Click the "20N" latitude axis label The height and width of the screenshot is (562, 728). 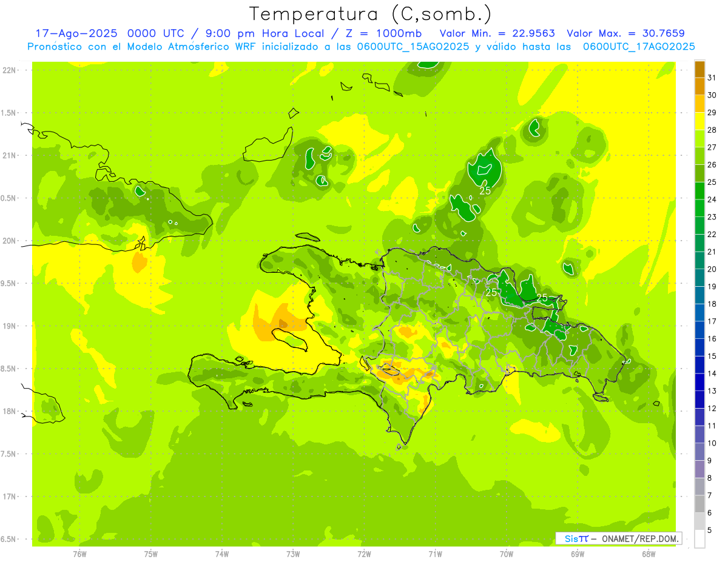9,241
